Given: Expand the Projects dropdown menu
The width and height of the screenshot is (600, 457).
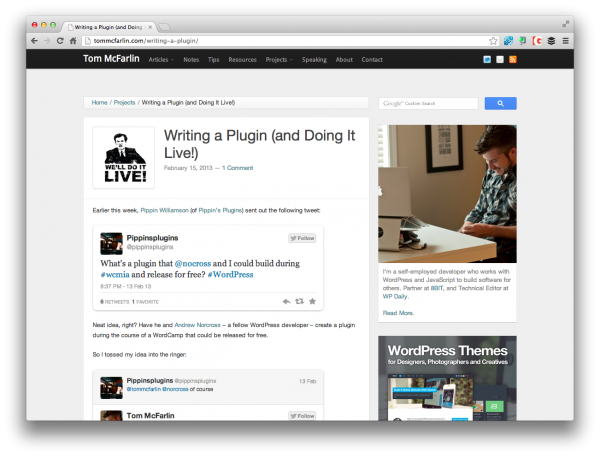Looking at the screenshot, I should click(279, 60).
